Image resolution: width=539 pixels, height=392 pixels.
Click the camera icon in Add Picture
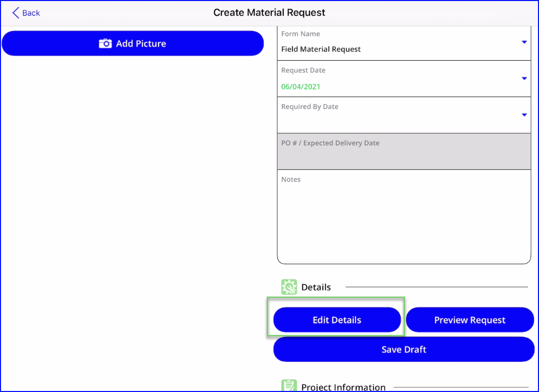click(105, 43)
